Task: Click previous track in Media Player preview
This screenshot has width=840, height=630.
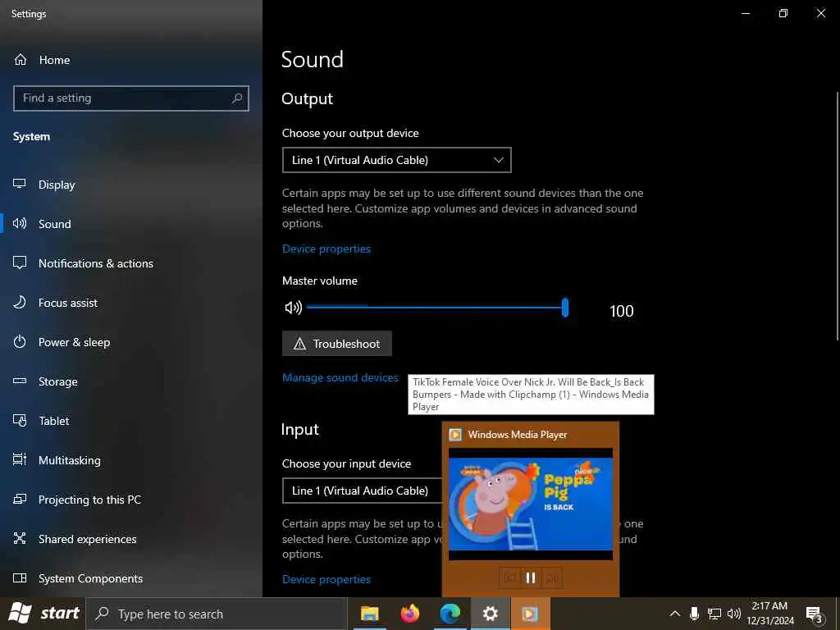Action: coord(509,577)
